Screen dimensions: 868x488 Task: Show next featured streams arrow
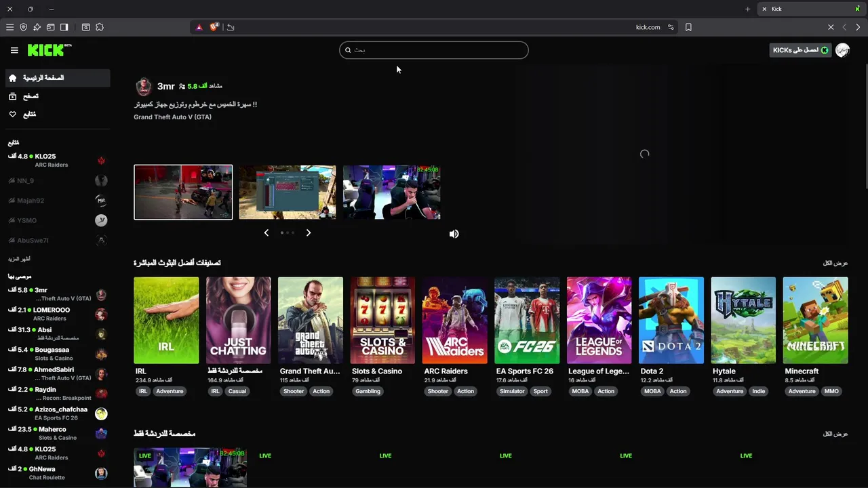click(x=309, y=232)
